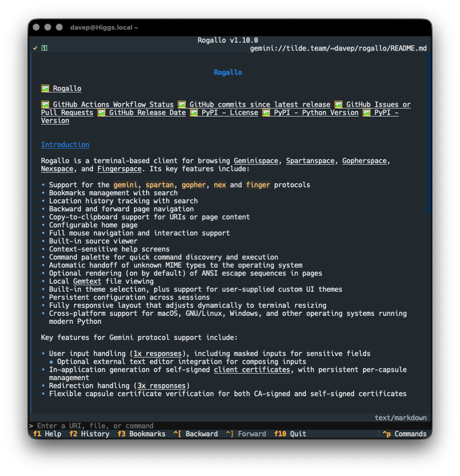
Task: Open the Rogallo image link
Action: 67,88
